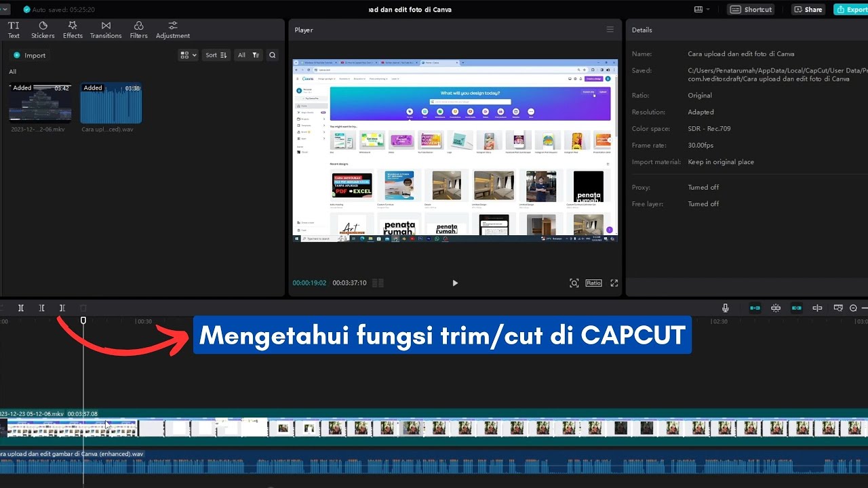The image size is (868, 488).
Task: Click the player screenshot focus icon
Action: [x=574, y=283]
